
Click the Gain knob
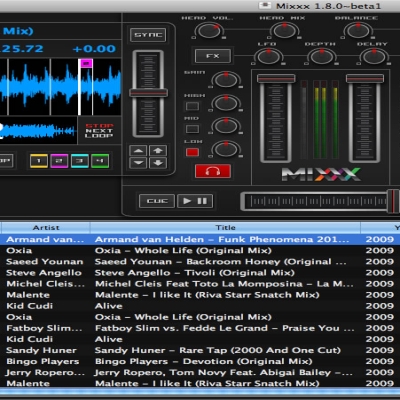(226, 80)
